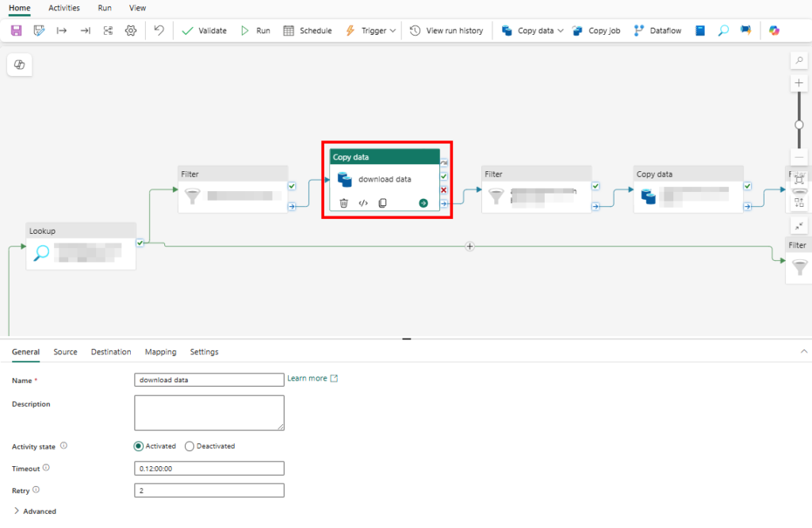The height and width of the screenshot is (528, 812).
Task: Click the canvas zoom slider handle
Action: 799,124
